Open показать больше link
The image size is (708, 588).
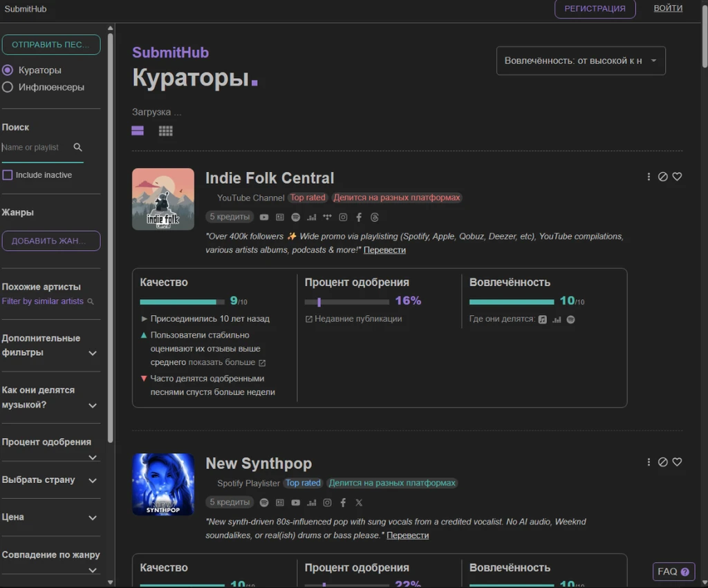coord(227,362)
